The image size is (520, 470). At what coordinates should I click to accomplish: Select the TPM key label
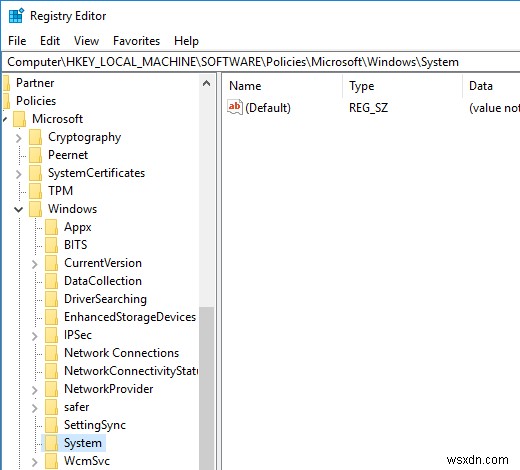60,191
